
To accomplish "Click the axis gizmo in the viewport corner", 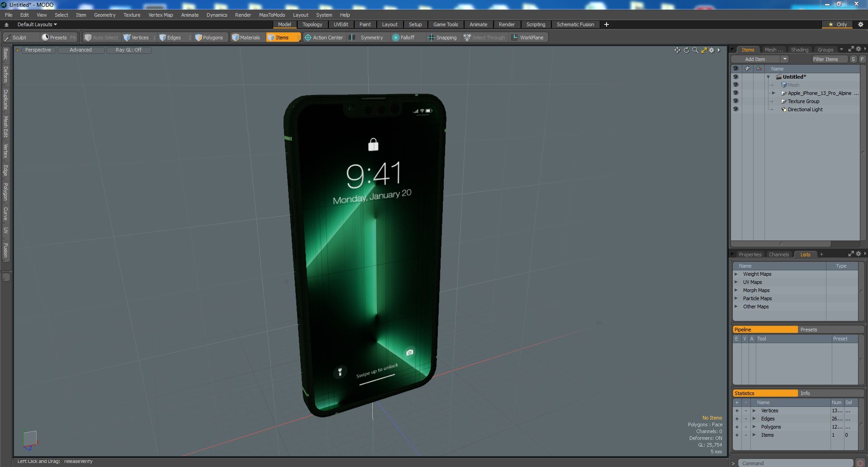I will [30, 440].
